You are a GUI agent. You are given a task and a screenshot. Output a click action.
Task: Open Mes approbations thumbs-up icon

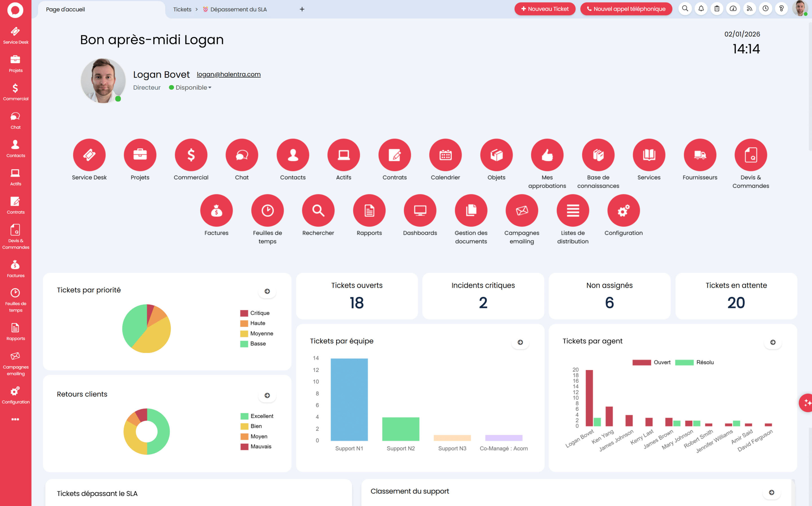(x=547, y=155)
